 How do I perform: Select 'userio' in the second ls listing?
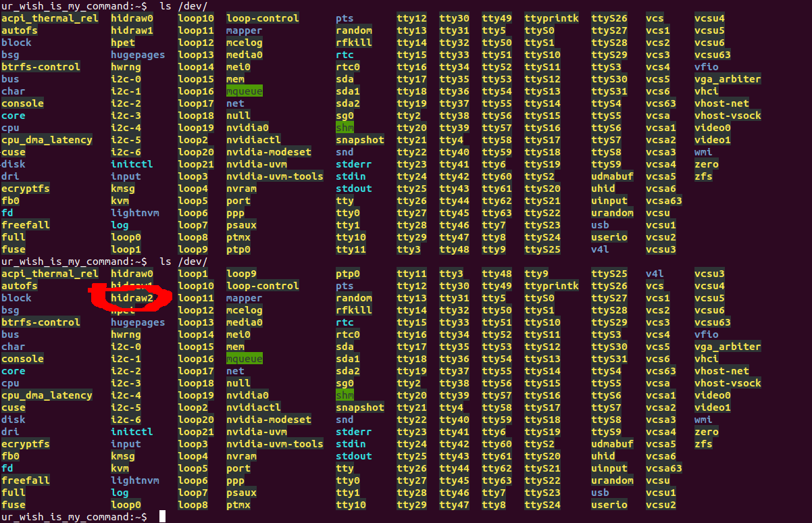tap(609, 505)
